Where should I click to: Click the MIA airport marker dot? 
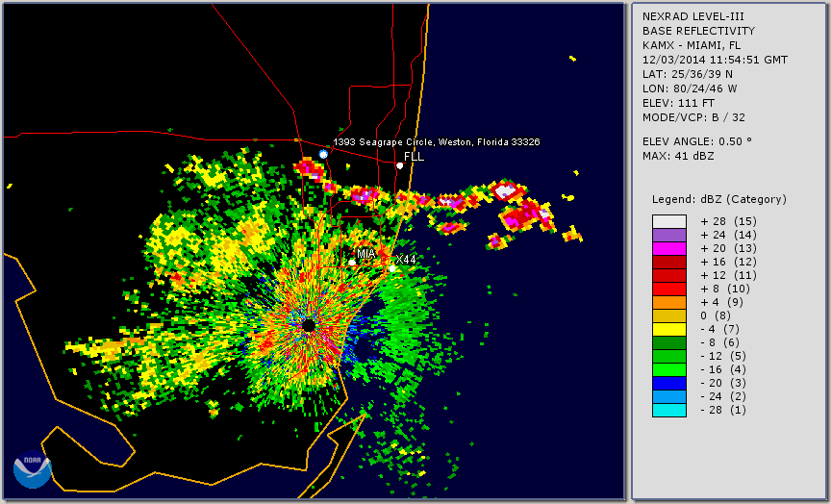click(352, 263)
